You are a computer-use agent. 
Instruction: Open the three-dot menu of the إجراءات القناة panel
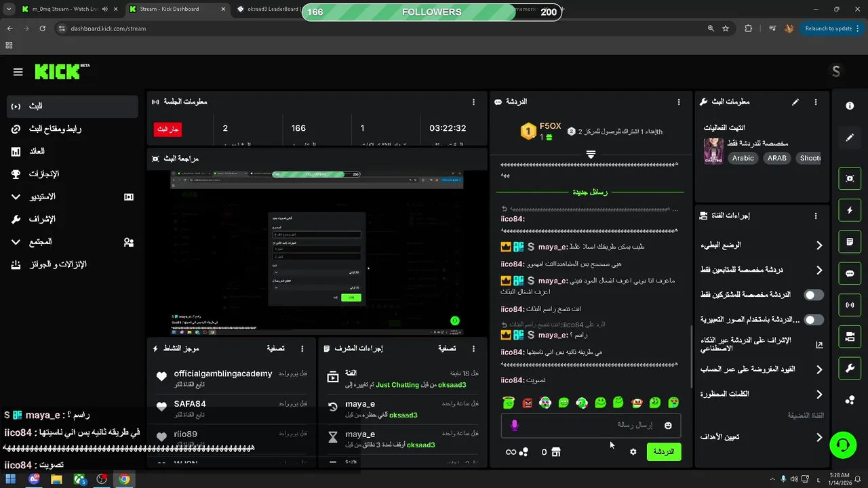tap(816, 216)
